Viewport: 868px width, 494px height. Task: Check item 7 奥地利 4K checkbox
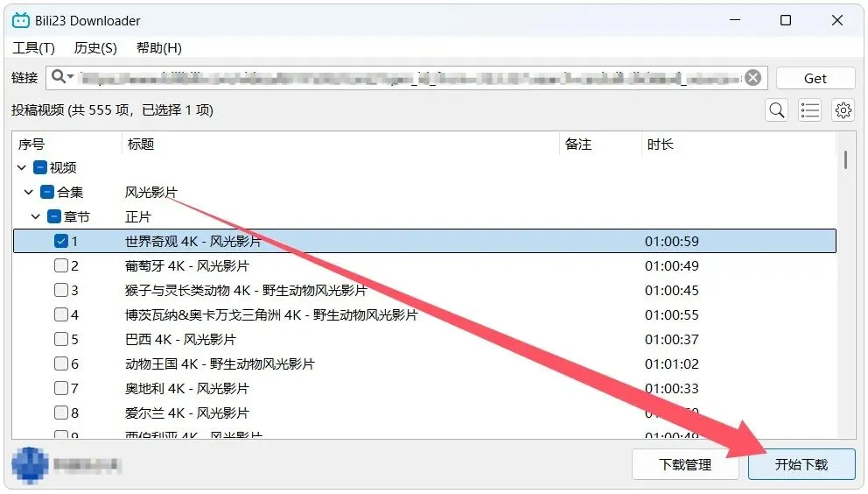pyautogui.click(x=61, y=388)
